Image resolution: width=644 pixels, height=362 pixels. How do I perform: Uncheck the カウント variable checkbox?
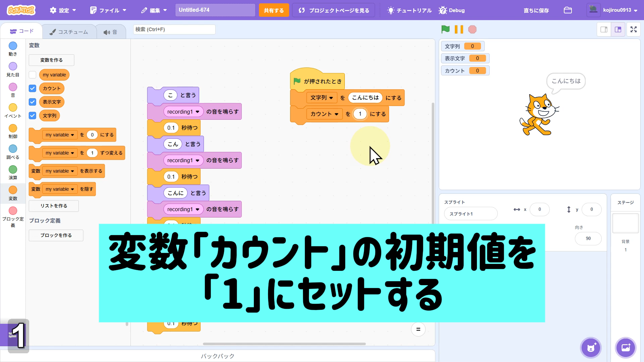click(x=33, y=88)
